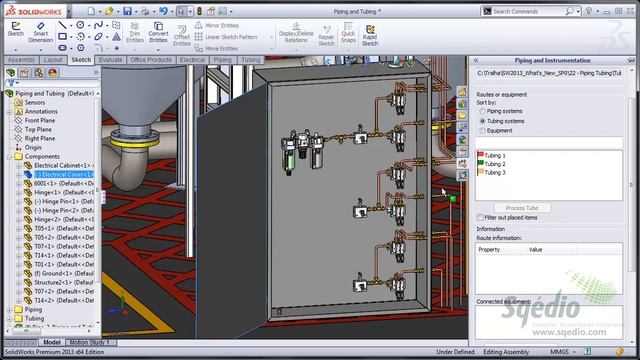This screenshot has width=640, height=360.
Task: Choose the Line sketch tool
Action: [x=62, y=25]
